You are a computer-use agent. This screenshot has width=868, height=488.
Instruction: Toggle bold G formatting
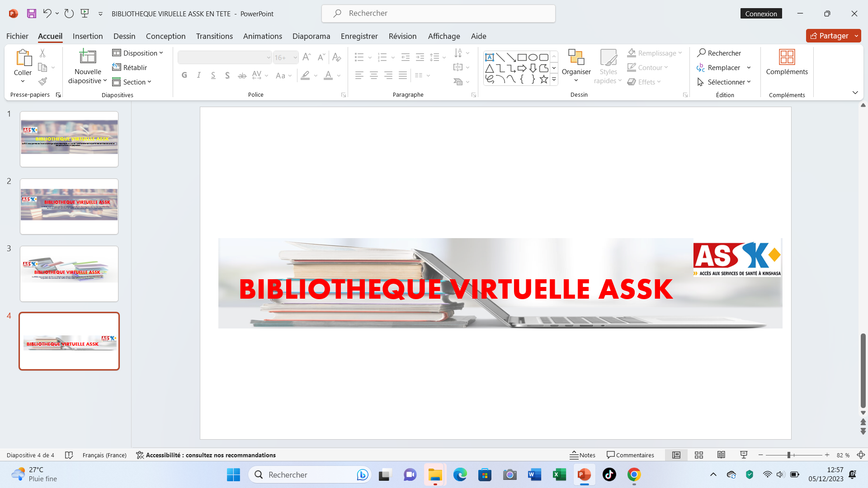pos(184,75)
